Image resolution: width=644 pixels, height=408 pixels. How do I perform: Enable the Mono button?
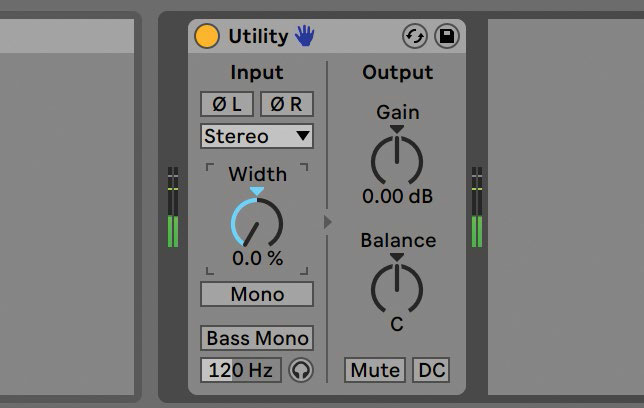257,294
